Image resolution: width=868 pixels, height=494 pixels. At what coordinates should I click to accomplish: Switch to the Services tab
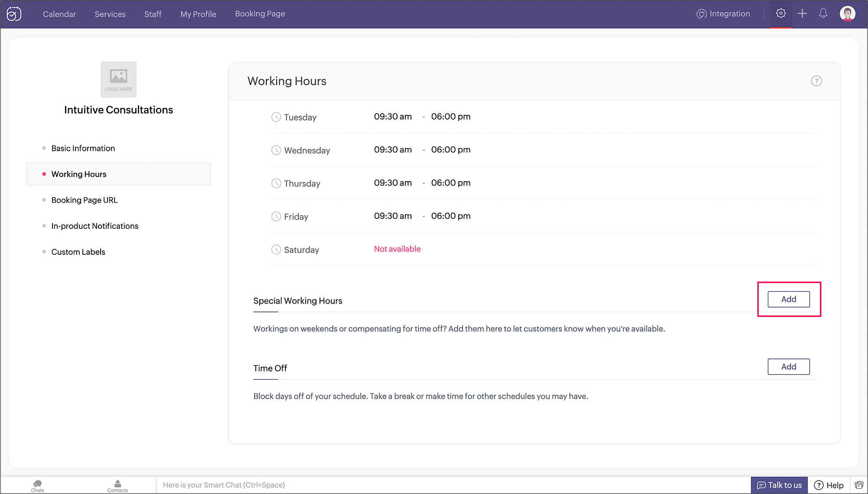point(110,14)
